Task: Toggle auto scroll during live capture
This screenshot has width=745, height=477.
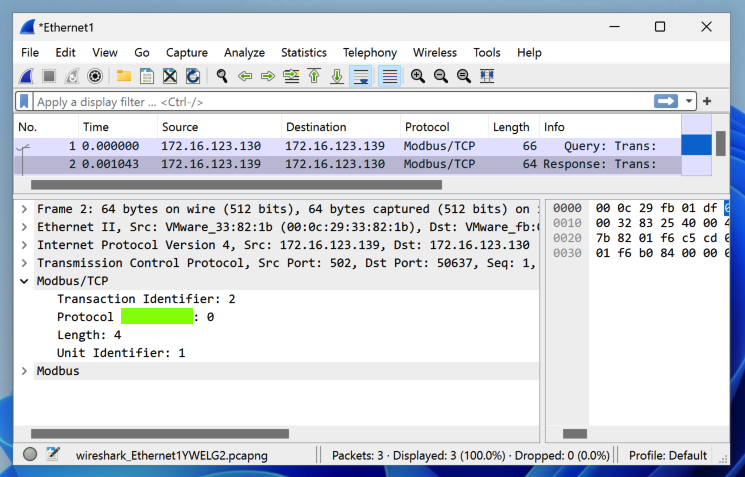Action: click(x=361, y=76)
